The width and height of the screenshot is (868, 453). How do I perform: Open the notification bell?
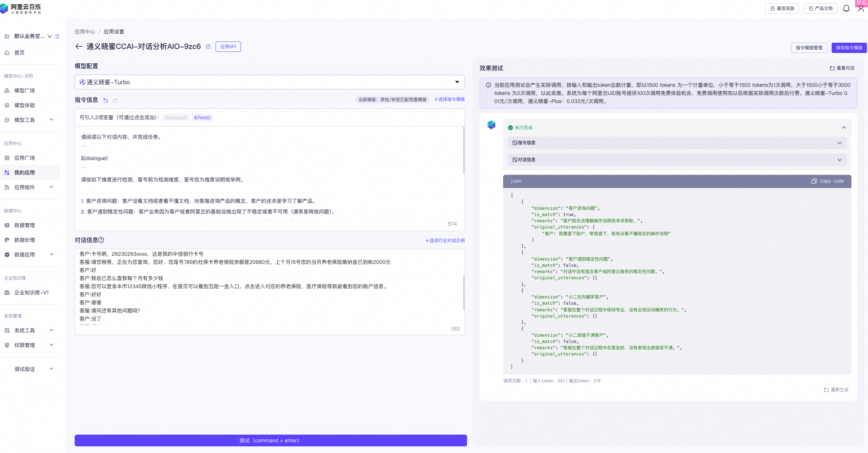[846, 8]
